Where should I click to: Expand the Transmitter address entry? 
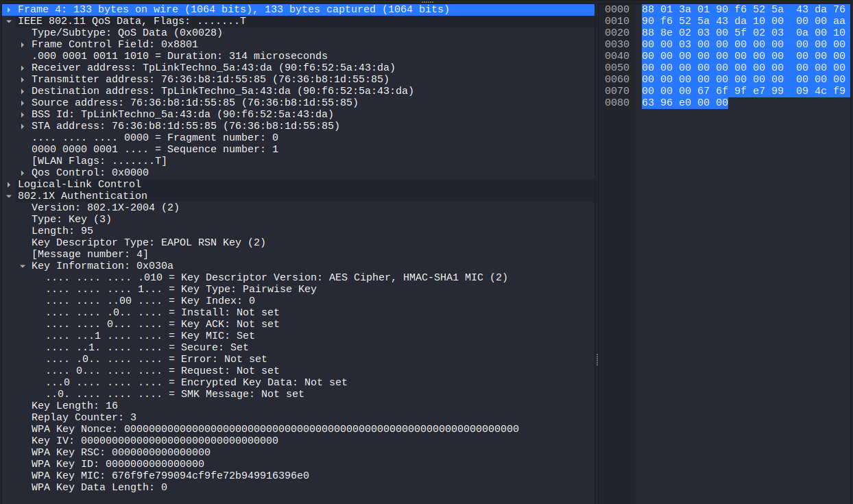(23, 80)
